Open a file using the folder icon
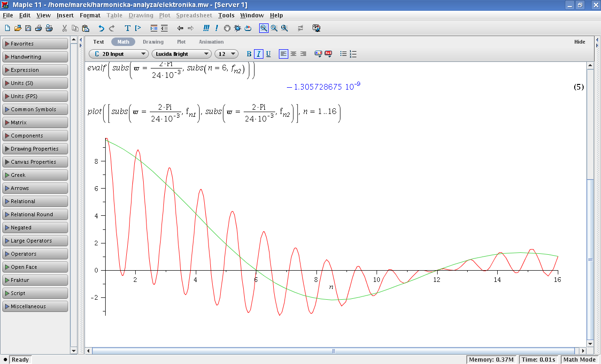 (x=17, y=28)
